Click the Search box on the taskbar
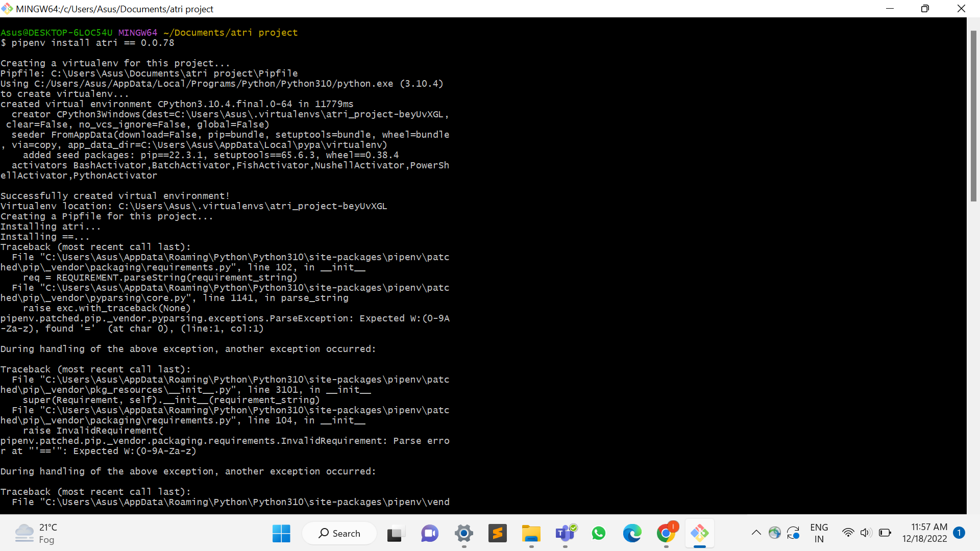 point(339,533)
